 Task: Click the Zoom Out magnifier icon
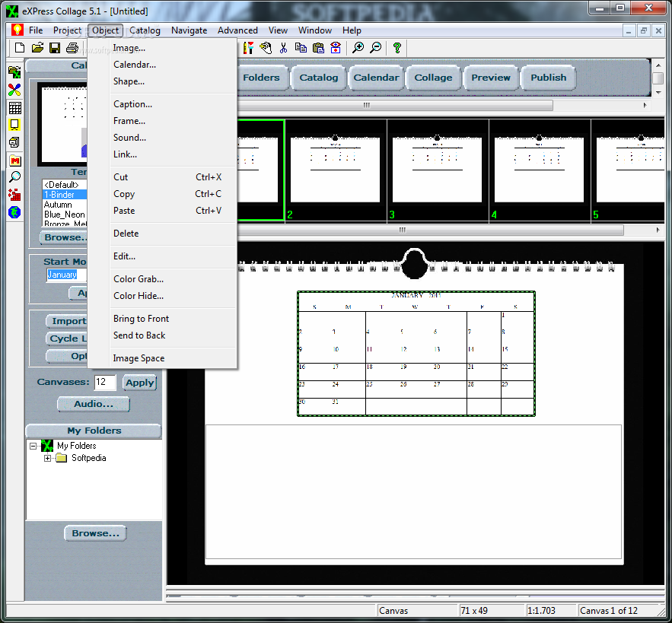click(376, 48)
